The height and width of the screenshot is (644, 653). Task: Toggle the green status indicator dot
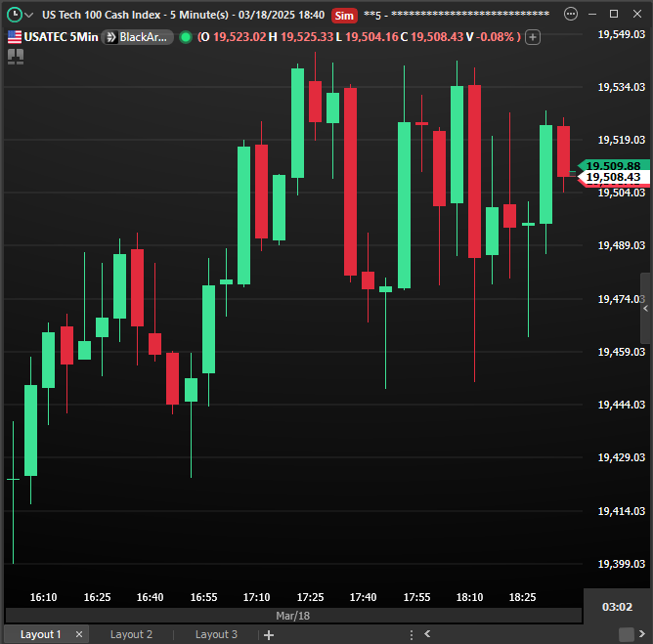(x=186, y=37)
